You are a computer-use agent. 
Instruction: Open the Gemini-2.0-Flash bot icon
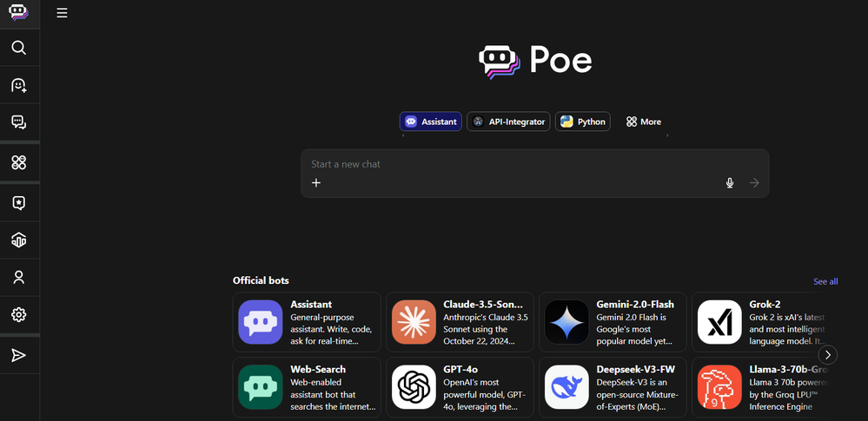coord(567,322)
